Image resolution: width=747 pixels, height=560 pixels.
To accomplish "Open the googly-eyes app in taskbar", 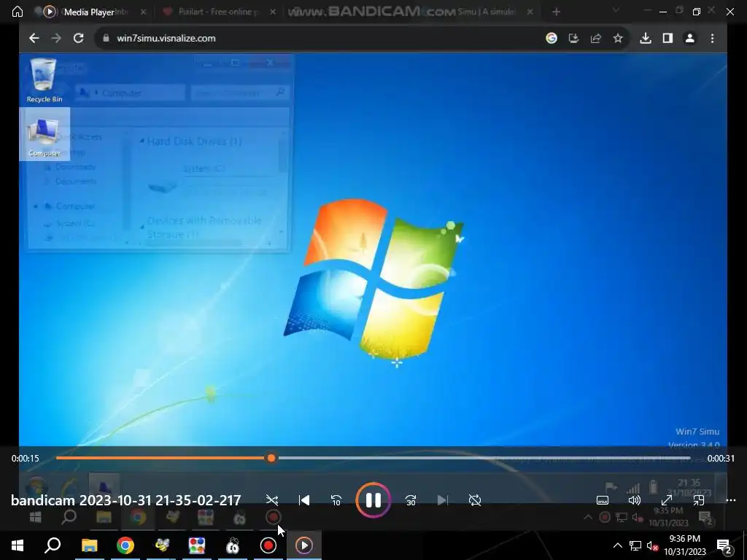I will point(233,545).
